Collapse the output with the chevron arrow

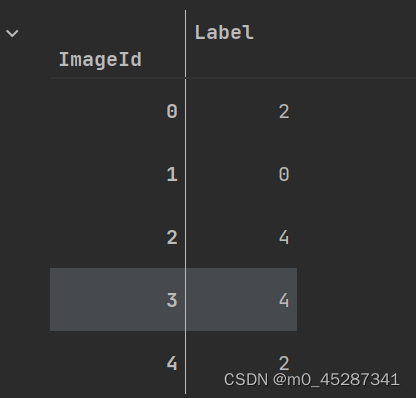12,33
